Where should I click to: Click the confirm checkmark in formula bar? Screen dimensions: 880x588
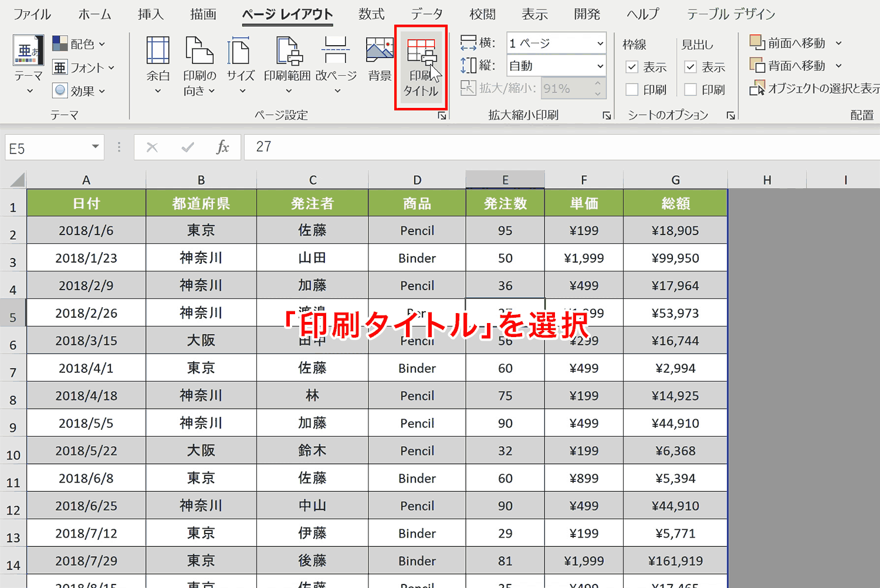click(188, 147)
